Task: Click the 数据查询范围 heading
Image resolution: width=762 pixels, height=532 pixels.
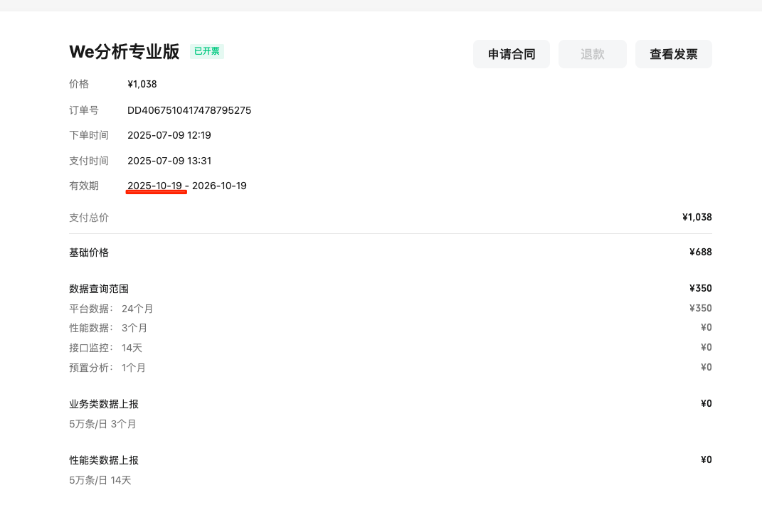Action: (99, 289)
